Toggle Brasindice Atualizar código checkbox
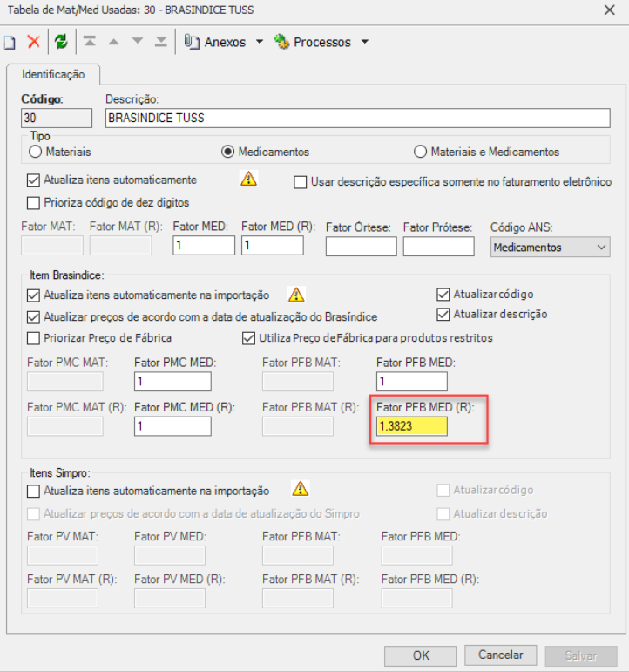Viewport: 629px width, 672px height. [x=443, y=295]
